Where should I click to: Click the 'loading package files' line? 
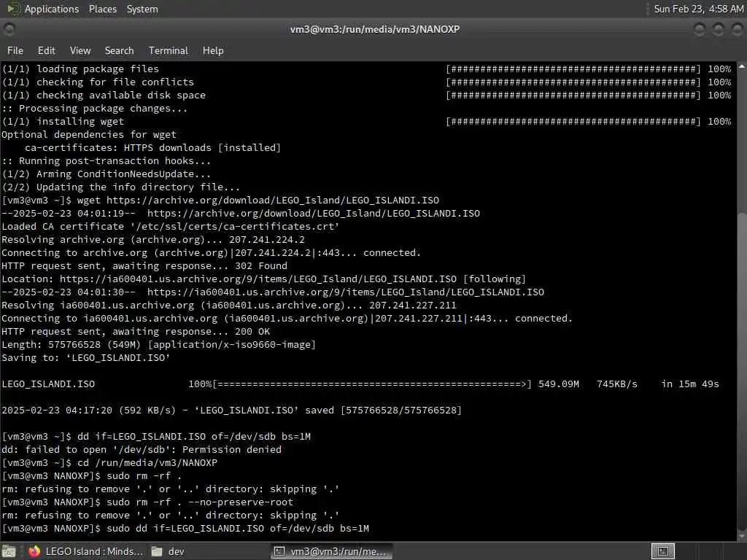80,69
